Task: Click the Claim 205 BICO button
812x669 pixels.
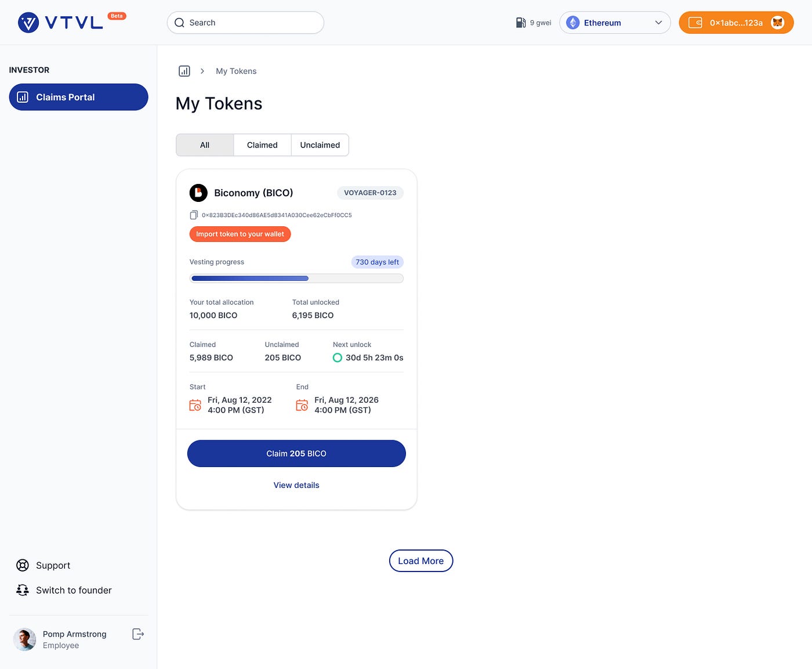Action: [x=296, y=453]
